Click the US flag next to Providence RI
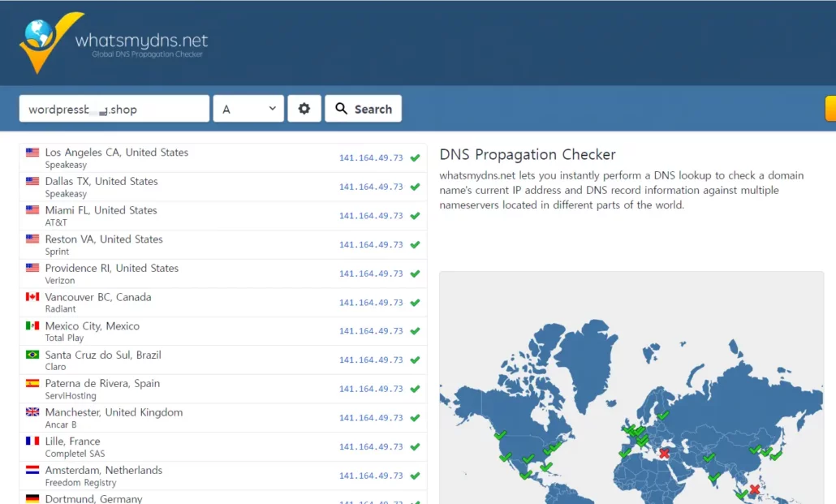The width and height of the screenshot is (836, 504). pyautogui.click(x=32, y=267)
